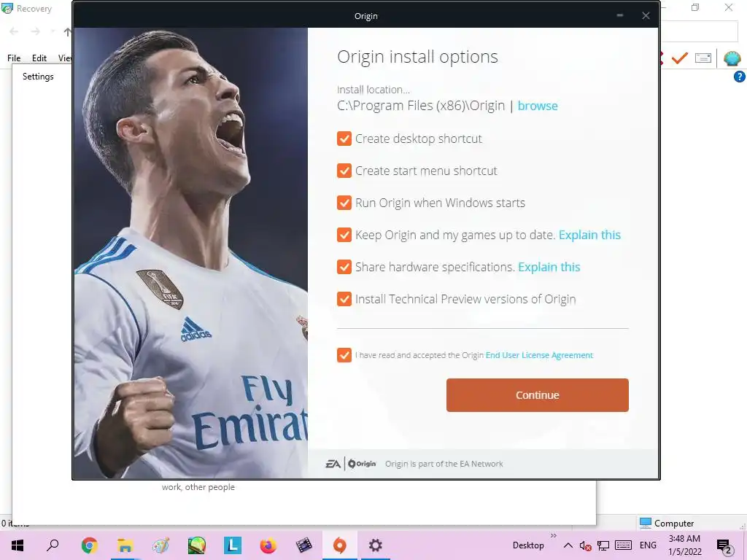Click the forward arrow in Recovery window
Viewport: 747px width, 560px height.
35,31
